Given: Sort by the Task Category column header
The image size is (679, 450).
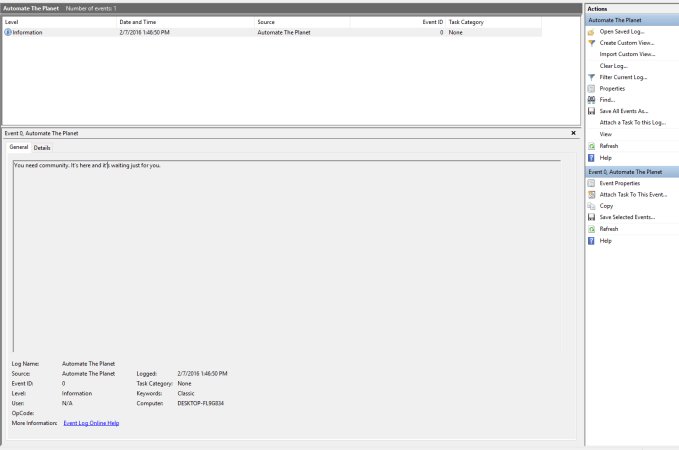Looking at the screenshot, I should (493, 22).
